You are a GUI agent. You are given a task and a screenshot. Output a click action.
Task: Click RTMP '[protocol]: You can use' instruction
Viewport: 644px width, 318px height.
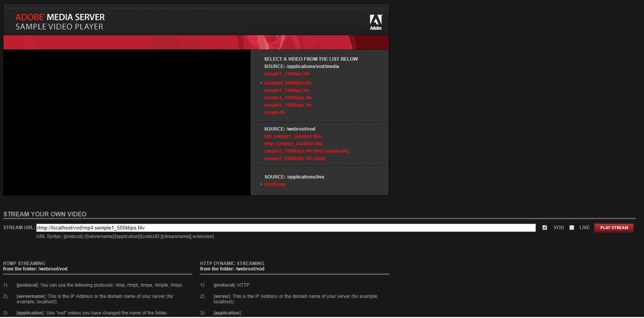(x=100, y=285)
